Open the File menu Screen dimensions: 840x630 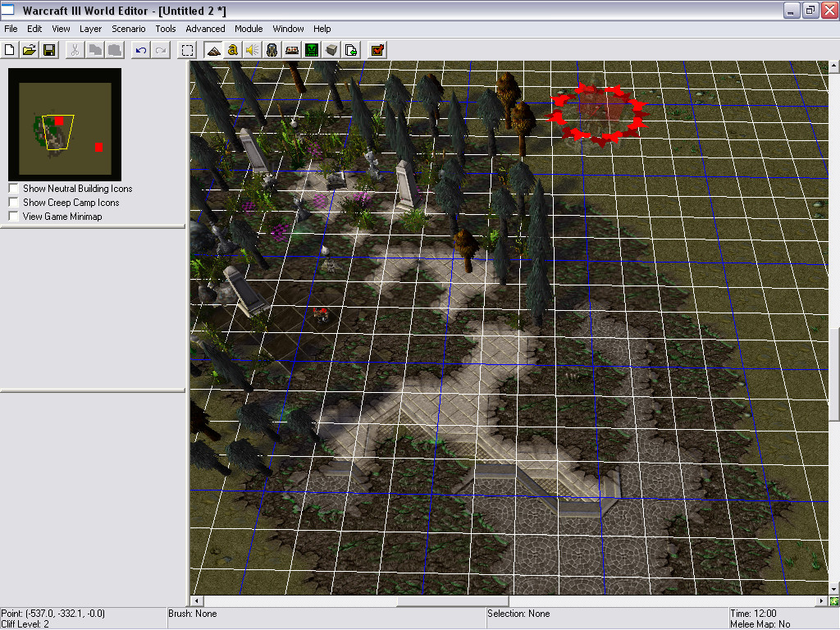pyautogui.click(x=11, y=29)
